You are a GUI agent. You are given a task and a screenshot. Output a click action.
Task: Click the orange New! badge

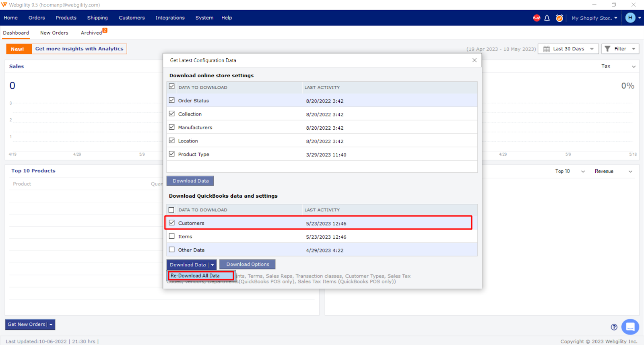point(19,49)
